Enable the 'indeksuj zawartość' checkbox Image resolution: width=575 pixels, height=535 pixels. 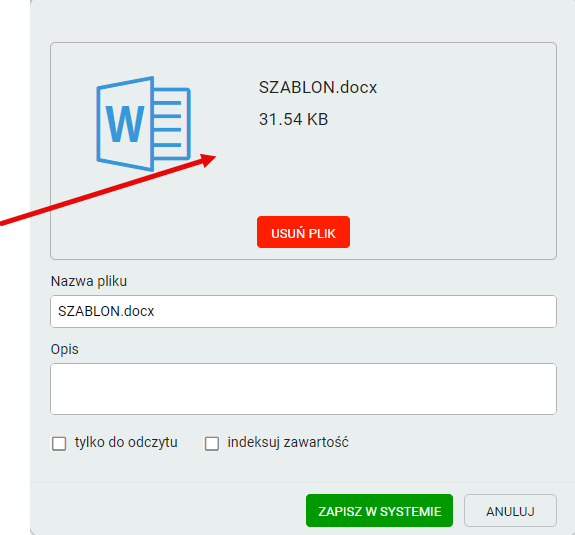[x=212, y=443]
